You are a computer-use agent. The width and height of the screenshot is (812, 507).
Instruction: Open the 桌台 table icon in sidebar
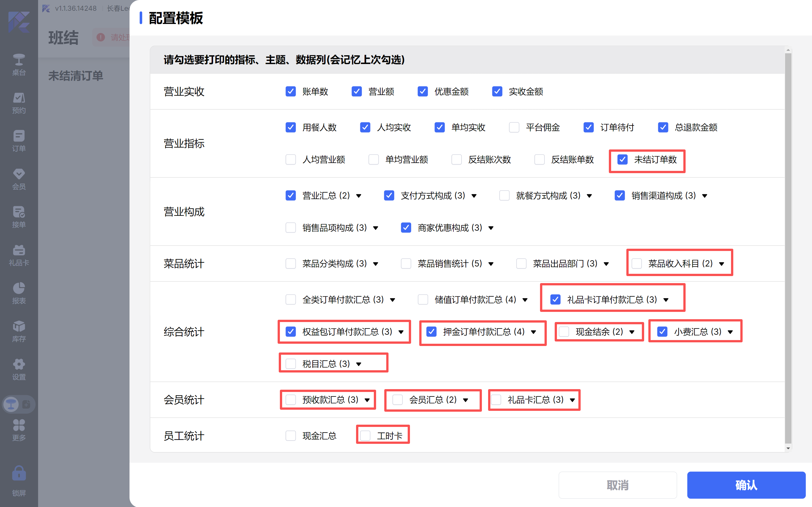pos(19,60)
